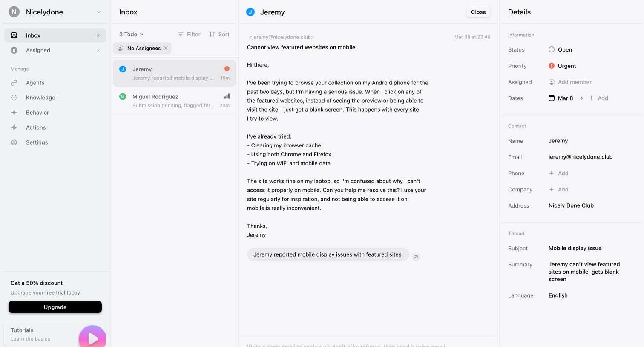Click the thread Summary text

tap(584, 272)
